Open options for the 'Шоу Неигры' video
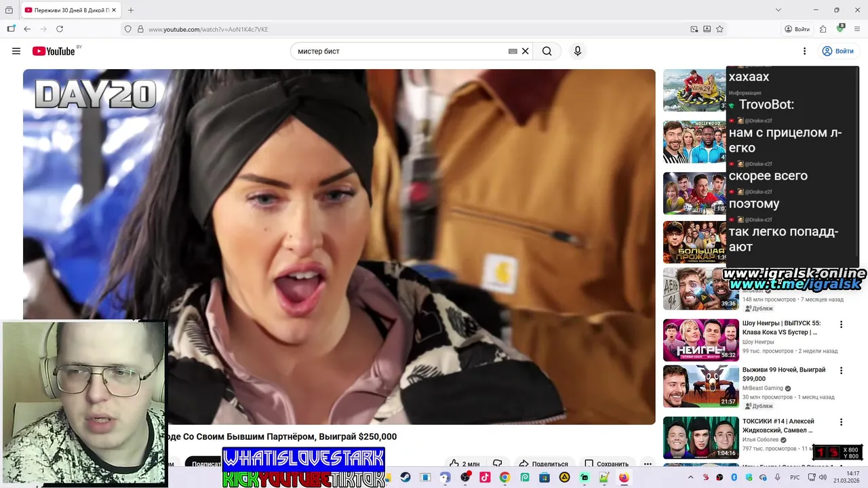868x488 pixels. click(841, 325)
